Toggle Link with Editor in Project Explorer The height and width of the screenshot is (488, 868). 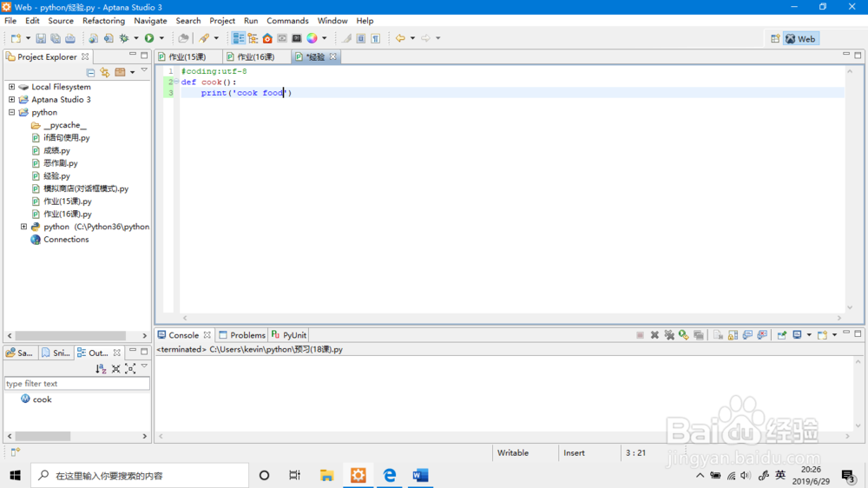pyautogui.click(x=105, y=72)
